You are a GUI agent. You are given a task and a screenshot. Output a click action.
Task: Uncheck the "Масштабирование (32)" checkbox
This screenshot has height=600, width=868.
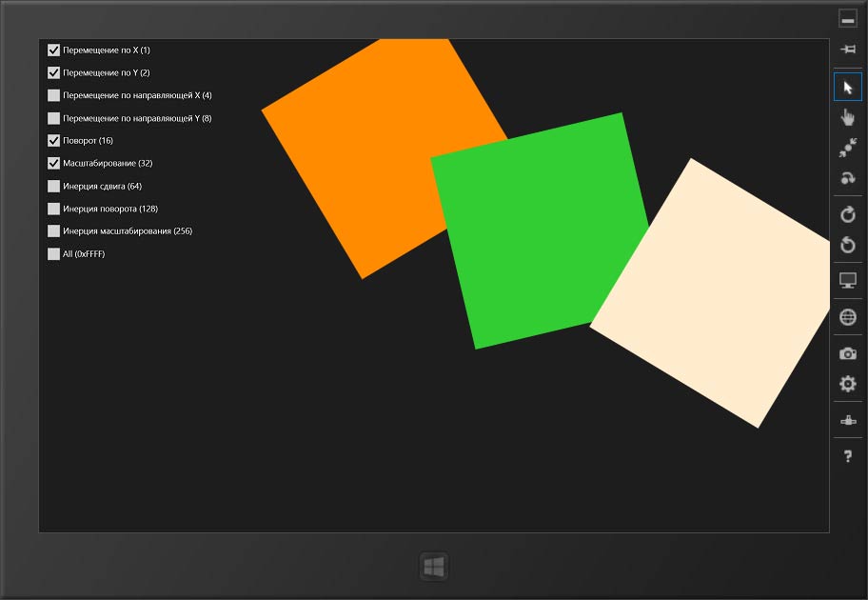53,164
